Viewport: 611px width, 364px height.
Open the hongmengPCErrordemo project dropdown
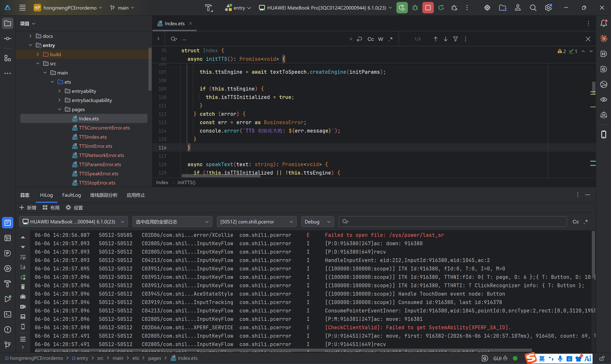pyautogui.click(x=68, y=8)
